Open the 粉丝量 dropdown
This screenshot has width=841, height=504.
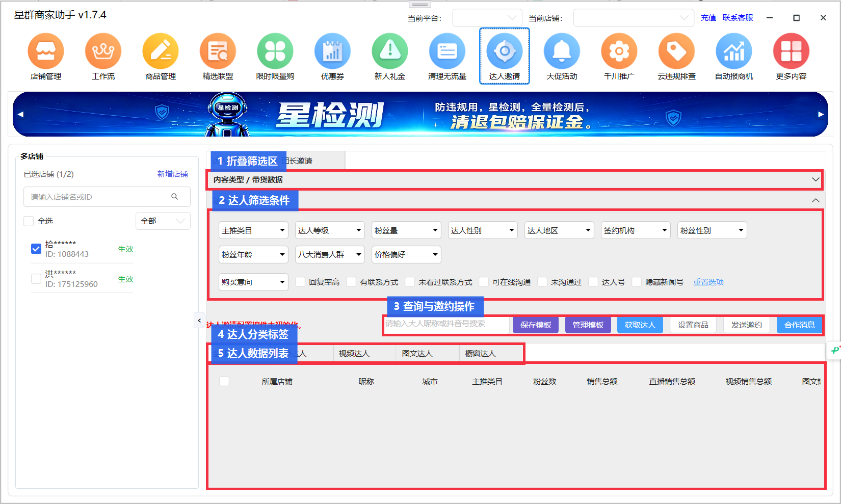click(406, 230)
